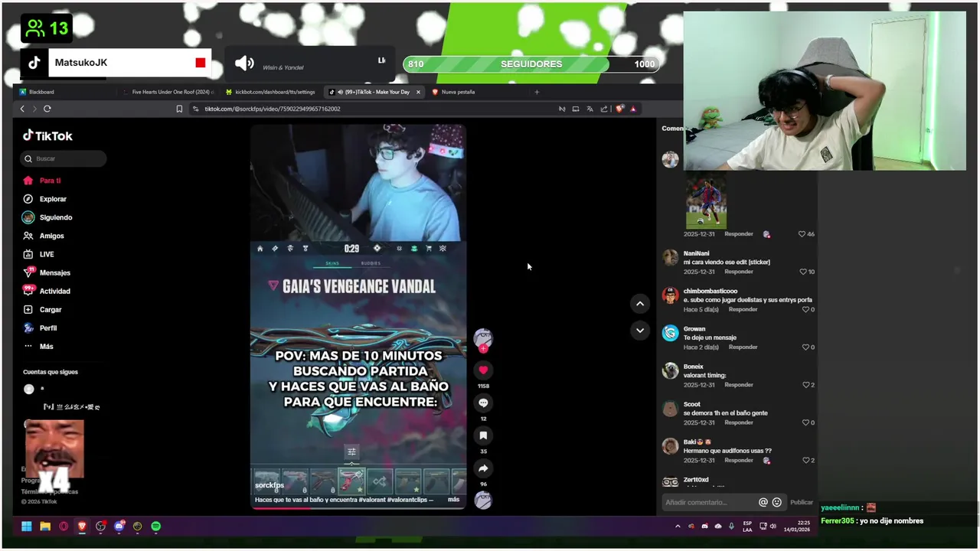Insert mention with @ icon in comment box
Viewport: 980px width, 551px height.
[763, 503]
